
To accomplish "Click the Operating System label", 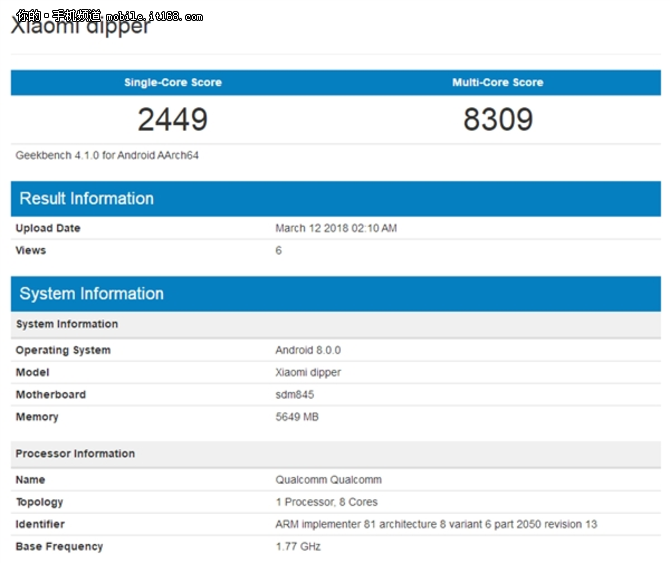I will point(63,350).
